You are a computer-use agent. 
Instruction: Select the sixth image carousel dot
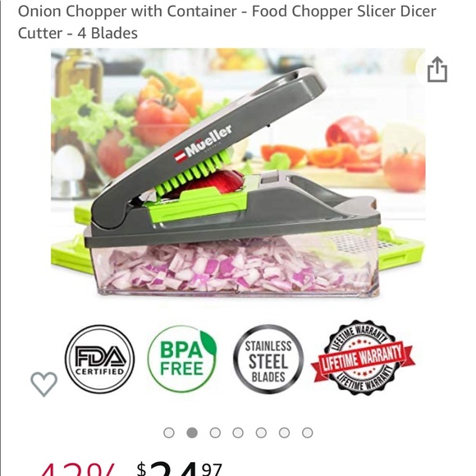[284, 433]
